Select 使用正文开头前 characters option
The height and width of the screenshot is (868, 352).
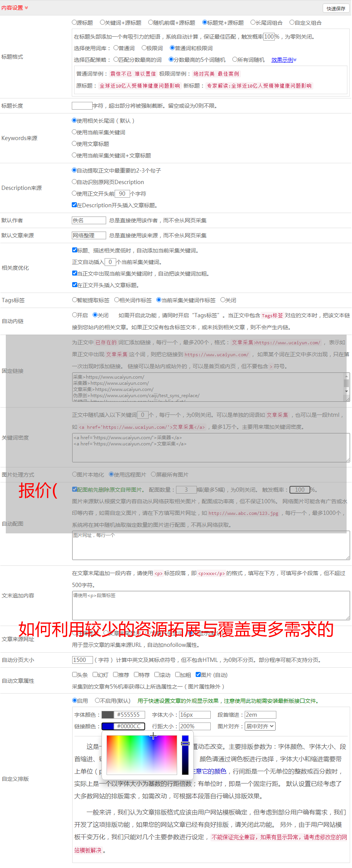[74, 193]
